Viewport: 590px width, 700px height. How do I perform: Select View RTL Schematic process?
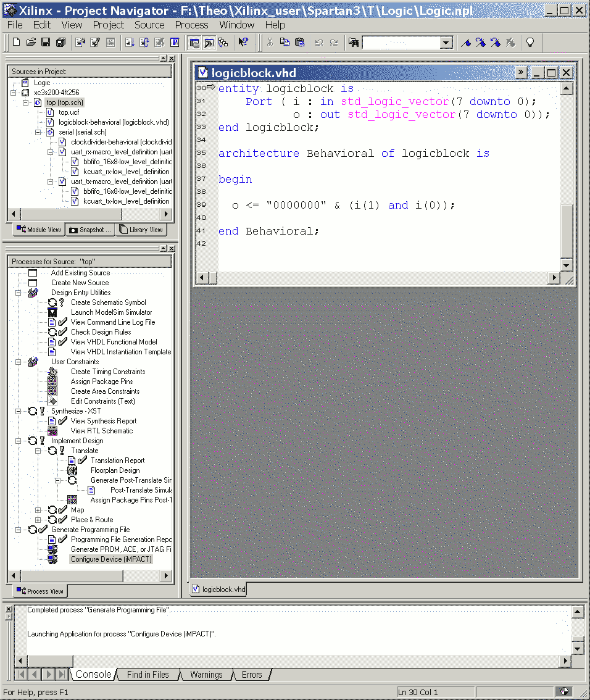pyautogui.click(x=102, y=431)
